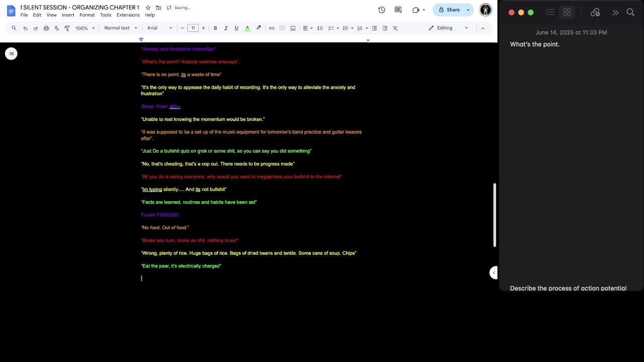Screen dimensions: 644x362
Task: Open the Editing mode dropdown
Action: pyautogui.click(x=448, y=28)
